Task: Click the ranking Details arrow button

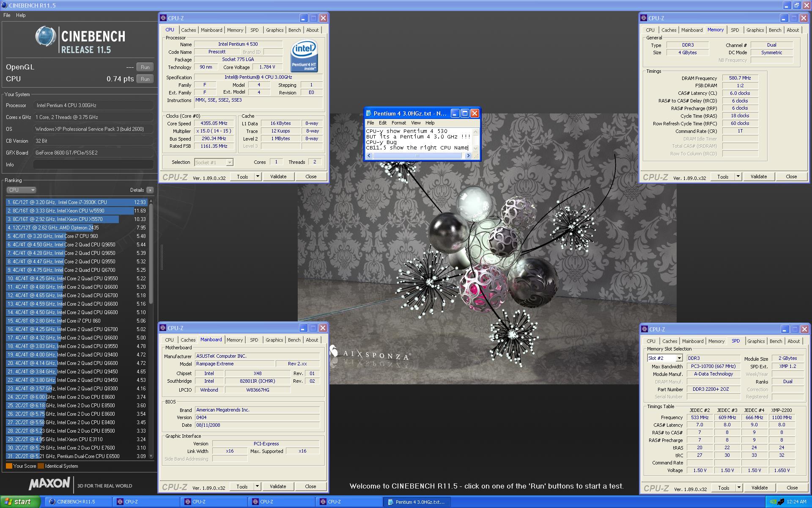Action: click(x=150, y=190)
